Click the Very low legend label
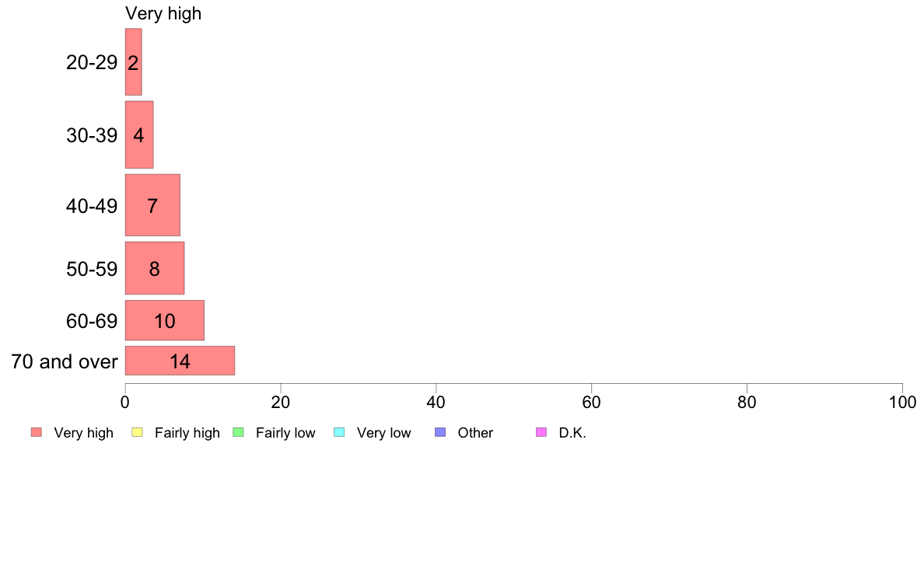The width and height of the screenshot is (924, 572). pos(383,433)
